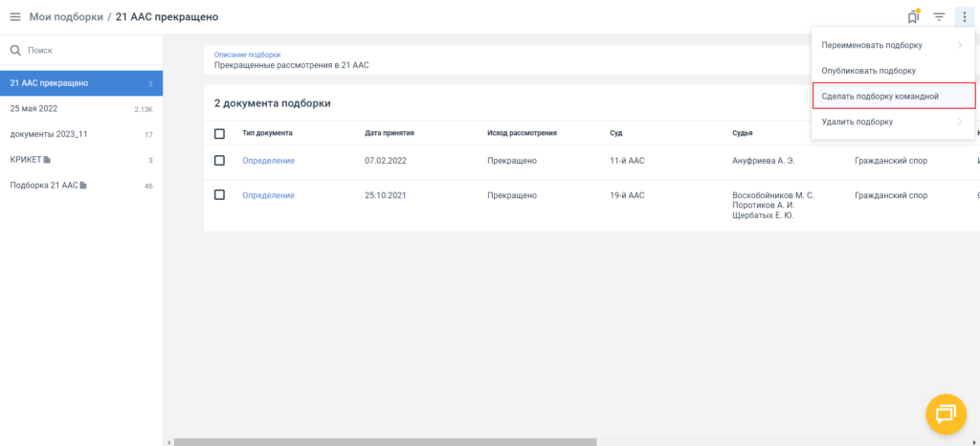Click the Описание подборки description field
Image resolution: width=980 pixels, height=446 pixels.
(507, 60)
